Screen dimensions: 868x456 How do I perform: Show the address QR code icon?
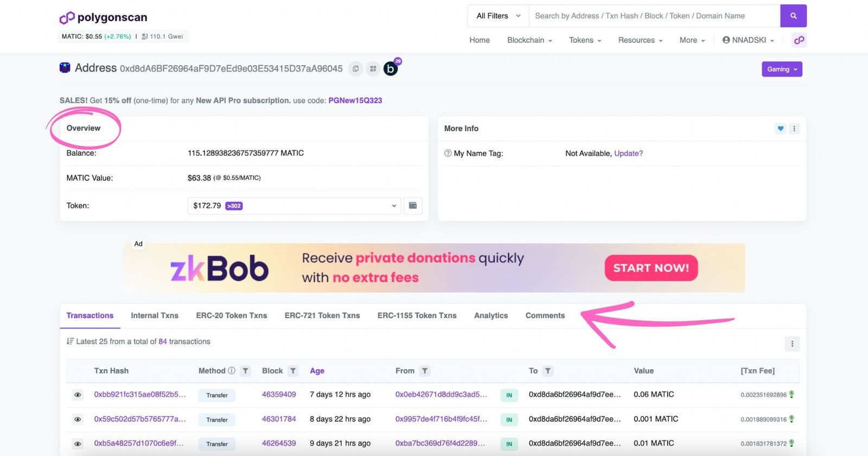coord(373,69)
